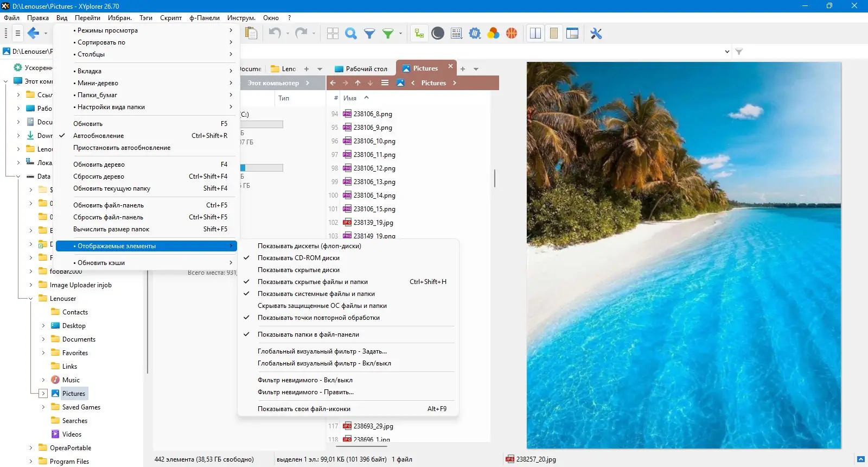Viewport: 868px width, 467px height.
Task: Collapse the Lenouser tree node
Action: pyautogui.click(x=31, y=299)
